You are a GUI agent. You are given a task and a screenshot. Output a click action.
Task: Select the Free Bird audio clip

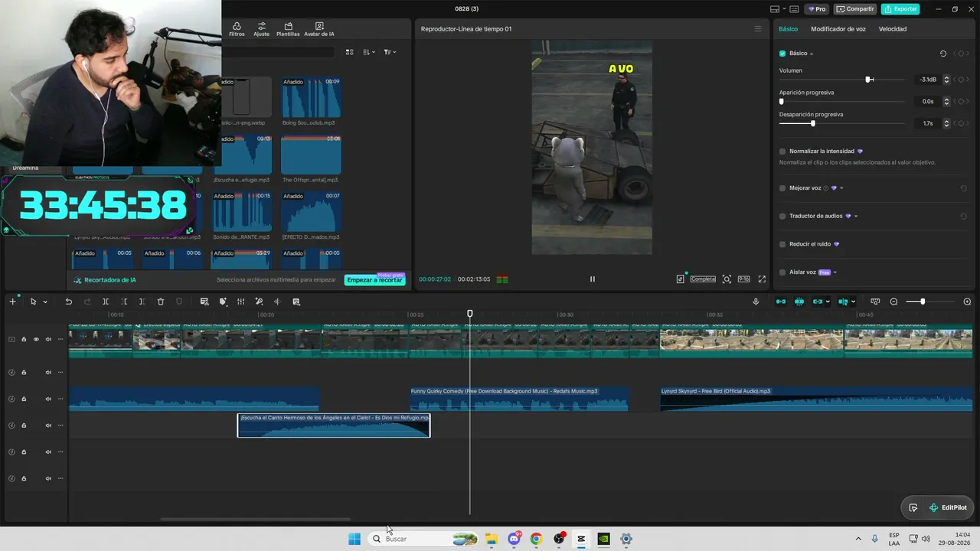(816, 399)
